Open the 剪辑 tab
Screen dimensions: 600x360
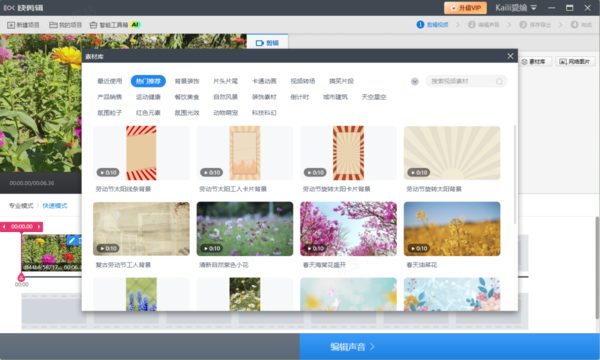click(x=267, y=42)
